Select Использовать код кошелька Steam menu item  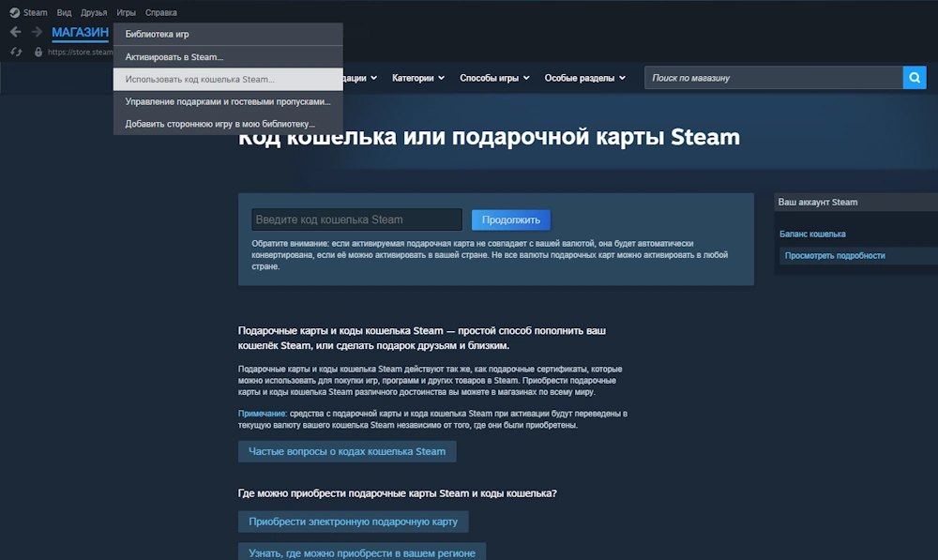pyautogui.click(x=200, y=80)
